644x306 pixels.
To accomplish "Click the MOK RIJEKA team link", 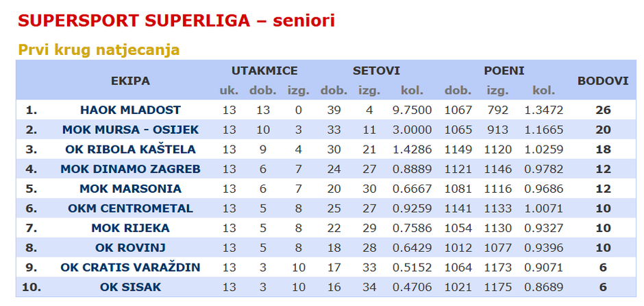I will point(130,228).
